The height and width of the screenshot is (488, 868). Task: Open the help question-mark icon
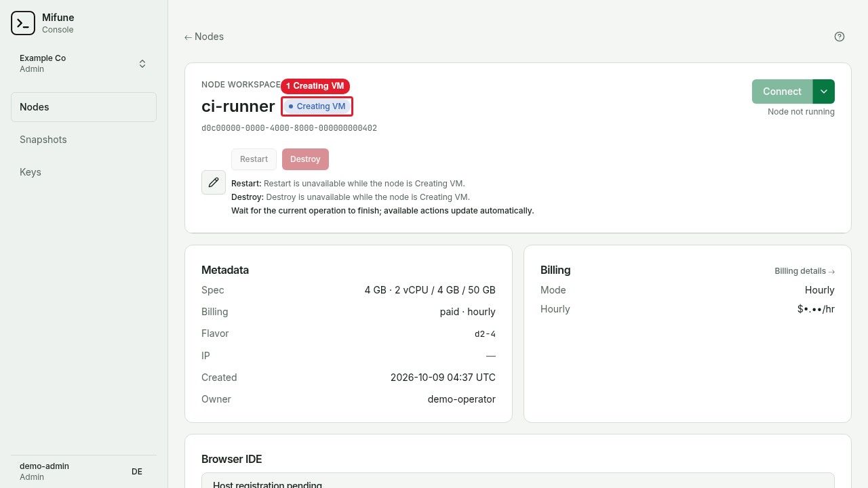click(x=840, y=37)
